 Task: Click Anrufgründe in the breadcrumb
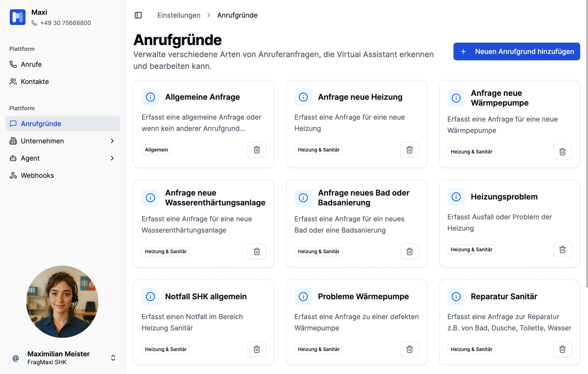tap(237, 15)
